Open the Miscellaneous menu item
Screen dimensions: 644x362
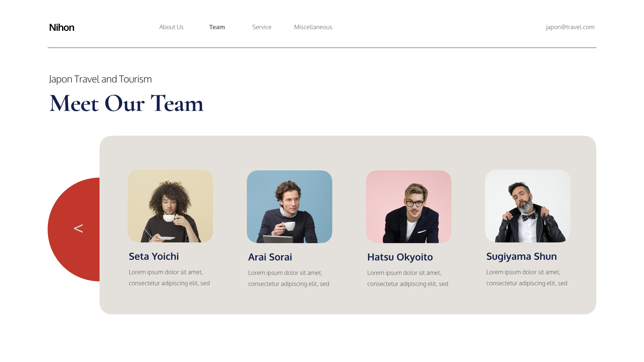click(x=313, y=27)
